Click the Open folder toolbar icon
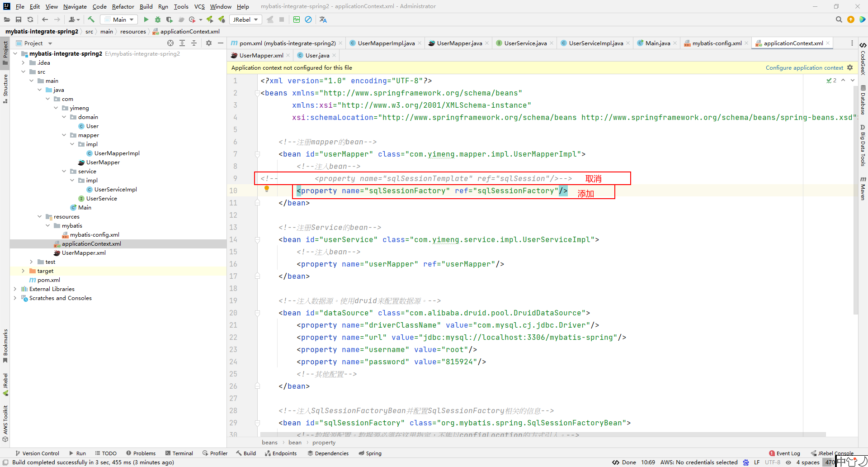This screenshot has height=467, width=868. coord(7,19)
